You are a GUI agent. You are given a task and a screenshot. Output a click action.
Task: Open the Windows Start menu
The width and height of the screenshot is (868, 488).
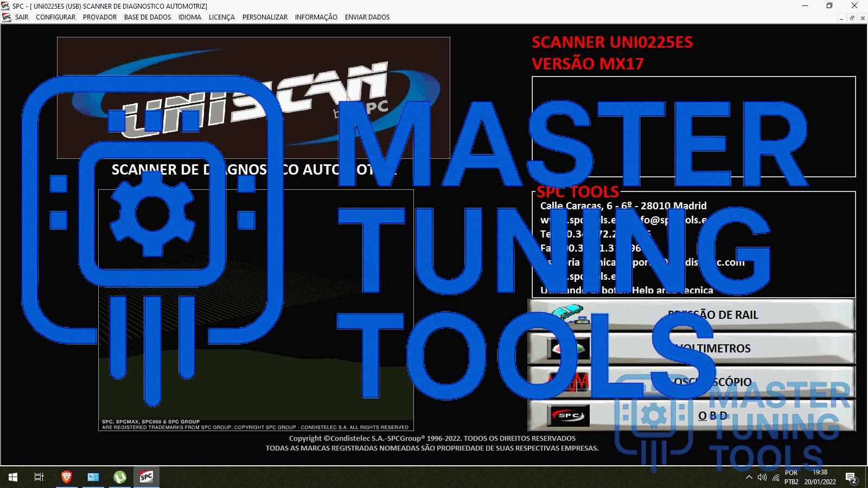(x=13, y=477)
